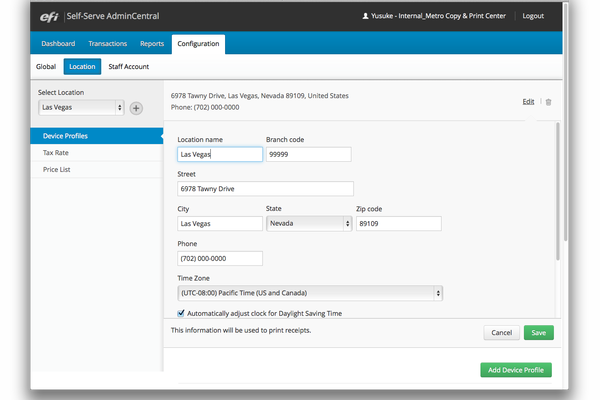Viewport: 600px width, 400px height.
Task: Click the plus icon to add a location
Action: [136, 108]
